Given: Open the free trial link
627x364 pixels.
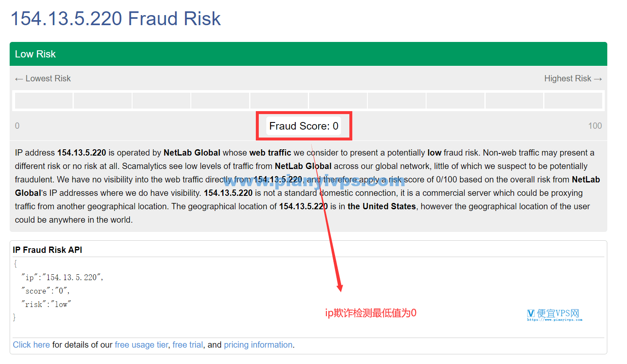Looking at the screenshot, I should pyautogui.click(x=187, y=345).
